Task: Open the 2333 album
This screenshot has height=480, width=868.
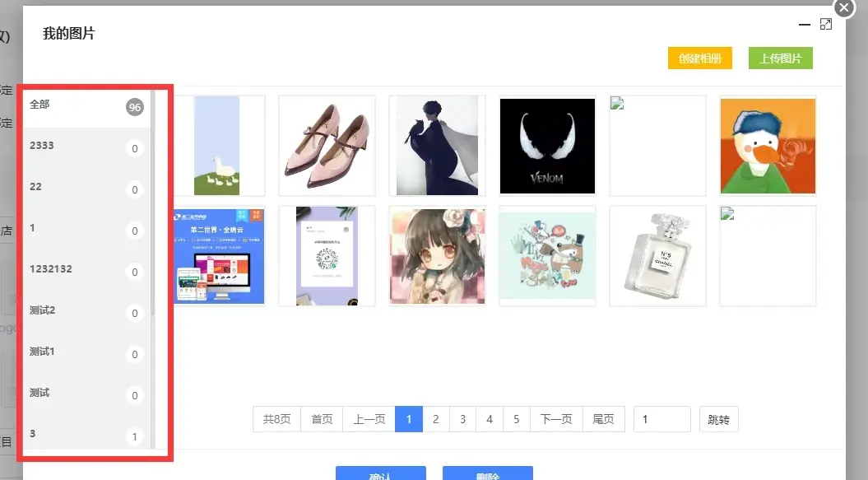Action: tap(86, 147)
